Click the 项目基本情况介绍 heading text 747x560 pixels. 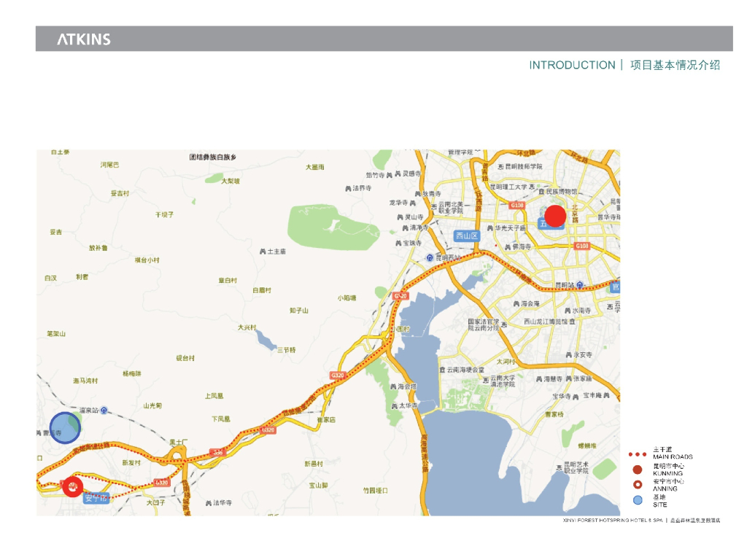pyautogui.click(x=675, y=65)
